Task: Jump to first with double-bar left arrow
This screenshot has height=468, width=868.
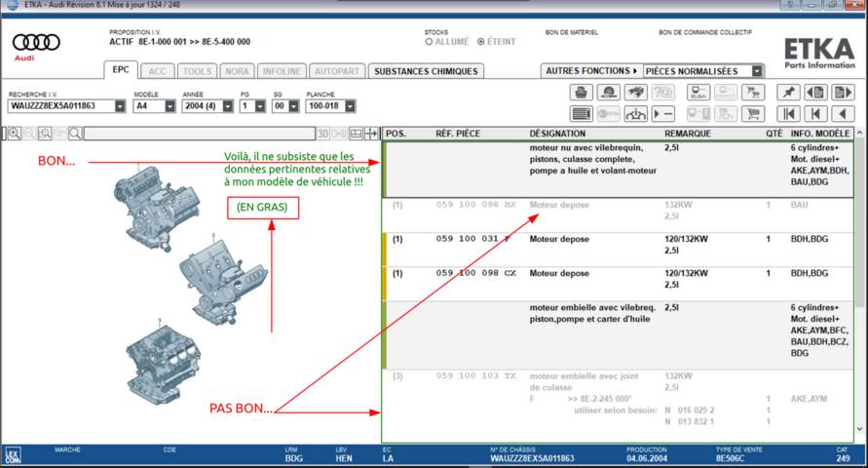Action: (x=789, y=114)
